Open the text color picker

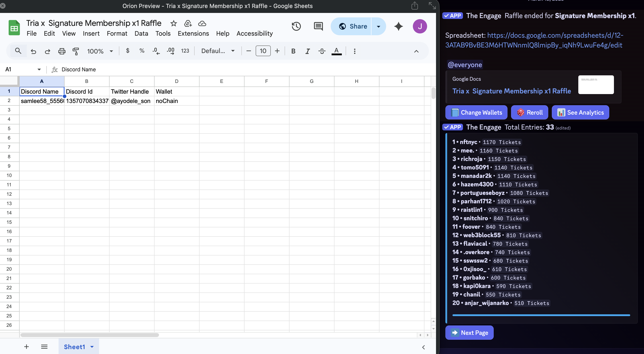point(336,51)
